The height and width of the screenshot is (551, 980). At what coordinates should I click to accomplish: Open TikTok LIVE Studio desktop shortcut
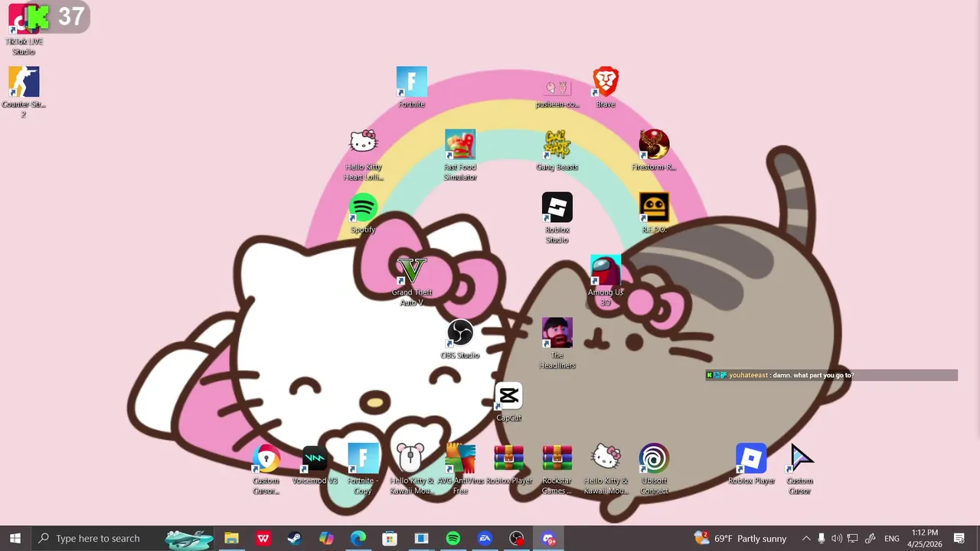[x=24, y=31]
